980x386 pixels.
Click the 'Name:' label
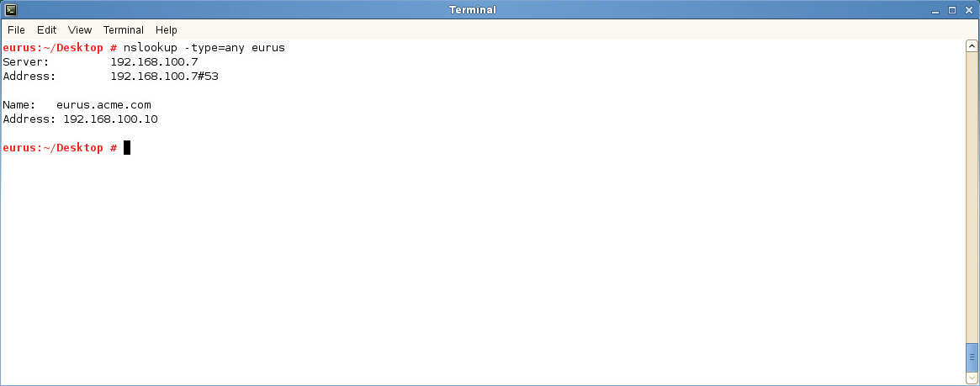coord(19,105)
